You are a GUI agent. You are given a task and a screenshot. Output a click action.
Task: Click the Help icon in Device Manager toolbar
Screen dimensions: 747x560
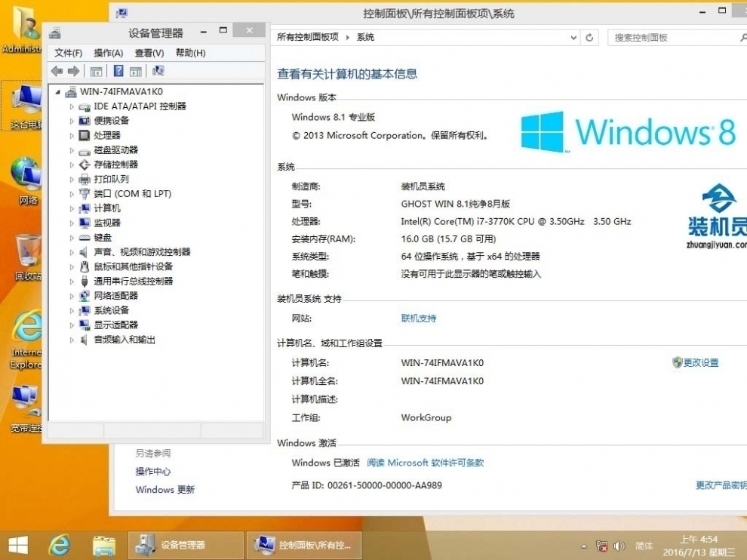pos(118,71)
